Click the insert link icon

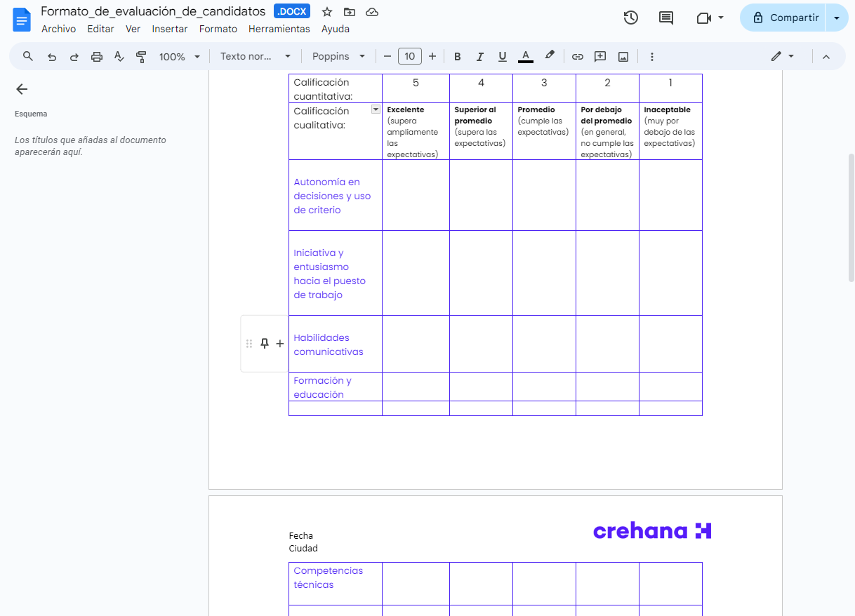[577, 57]
